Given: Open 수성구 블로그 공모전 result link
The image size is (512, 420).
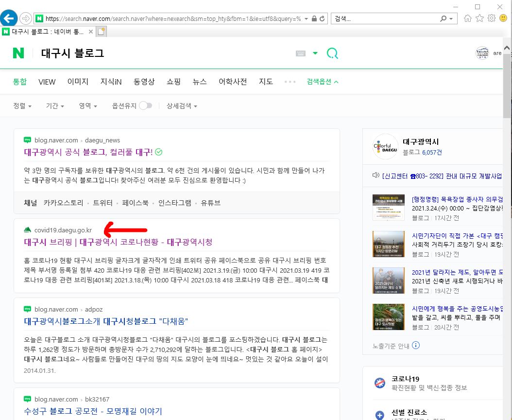Looking at the screenshot, I should 93,411.
